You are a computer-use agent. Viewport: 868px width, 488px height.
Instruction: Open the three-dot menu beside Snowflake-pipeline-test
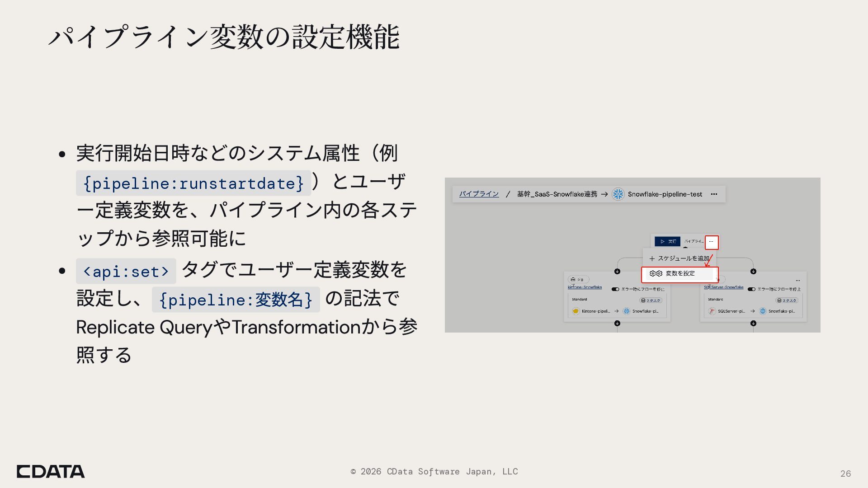tap(714, 194)
